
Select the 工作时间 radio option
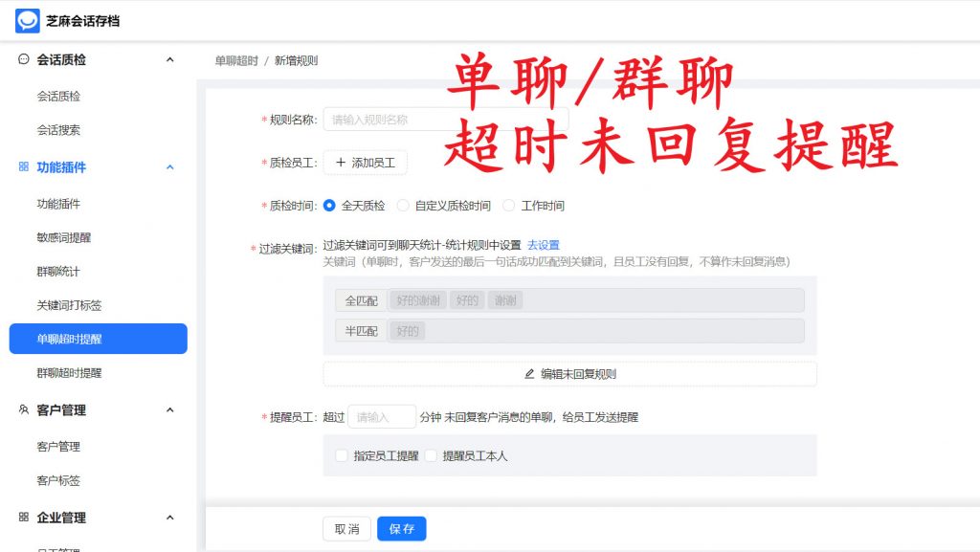pos(509,206)
